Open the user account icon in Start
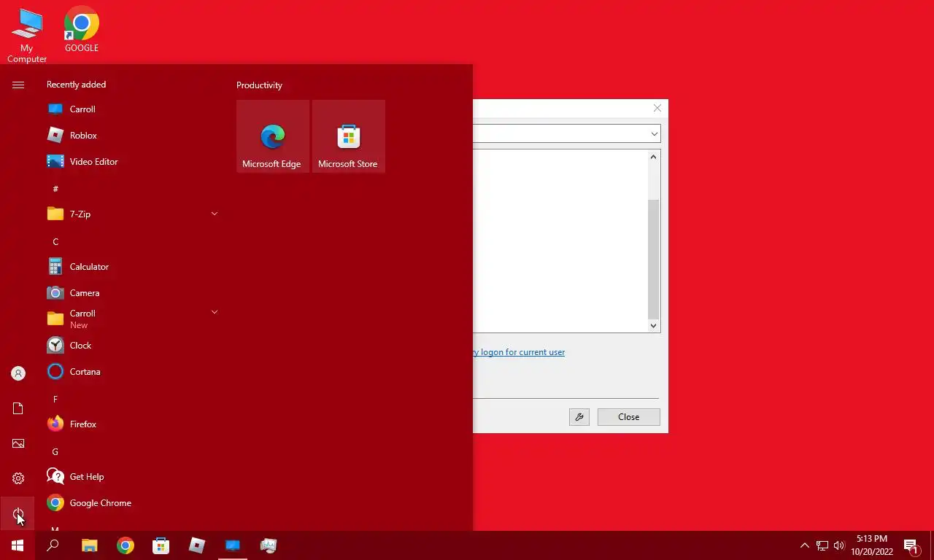The image size is (934, 560). [18, 373]
